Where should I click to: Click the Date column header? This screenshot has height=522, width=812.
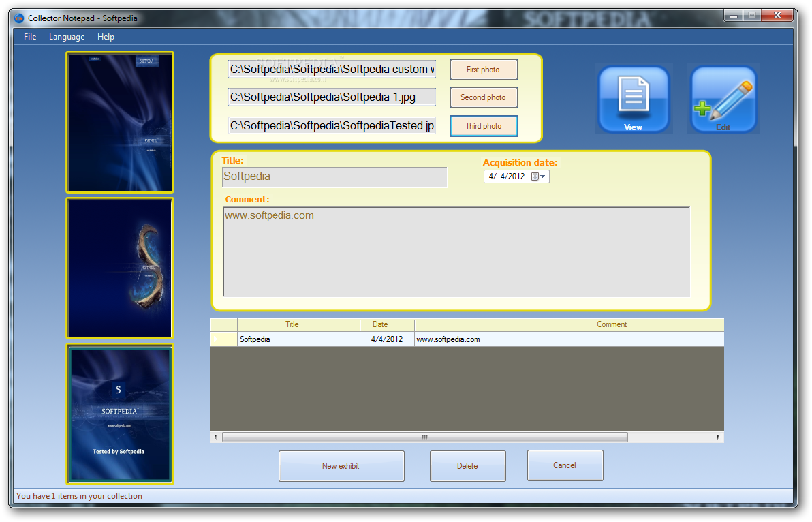(x=387, y=324)
